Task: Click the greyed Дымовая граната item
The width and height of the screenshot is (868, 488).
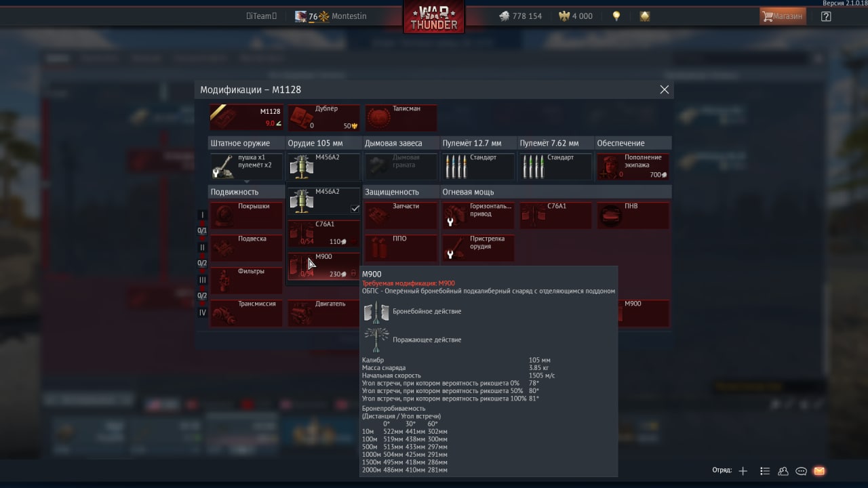Action: coord(401,166)
